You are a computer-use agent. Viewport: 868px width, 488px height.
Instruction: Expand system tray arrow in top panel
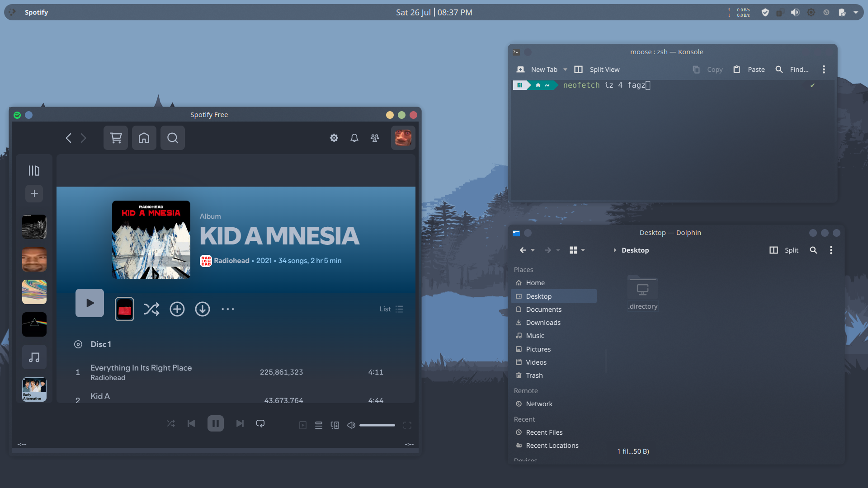pyautogui.click(x=856, y=13)
